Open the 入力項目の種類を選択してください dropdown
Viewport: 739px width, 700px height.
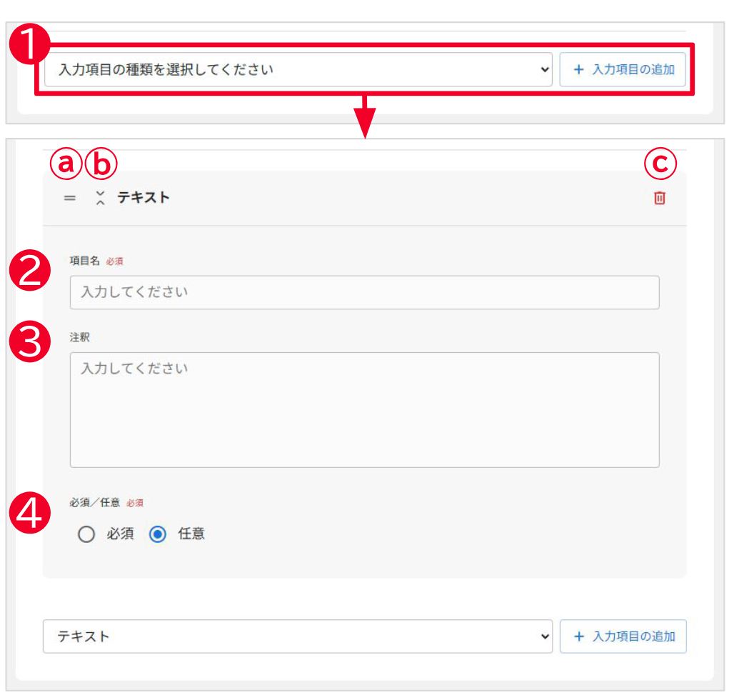tap(298, 70)
